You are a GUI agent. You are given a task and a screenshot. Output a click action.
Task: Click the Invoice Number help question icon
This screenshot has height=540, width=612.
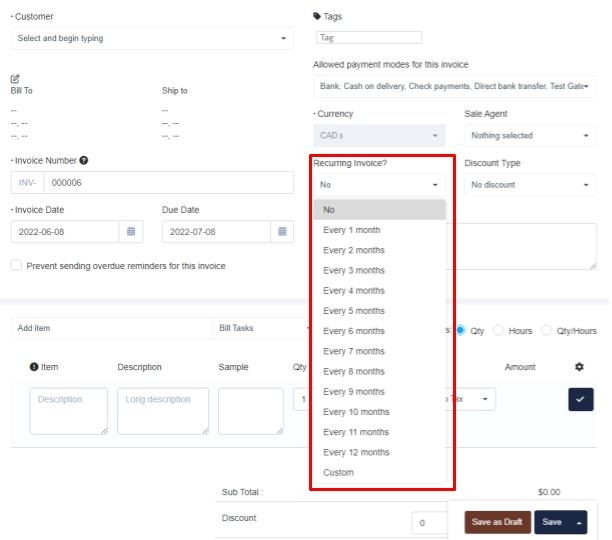point(84,160)
